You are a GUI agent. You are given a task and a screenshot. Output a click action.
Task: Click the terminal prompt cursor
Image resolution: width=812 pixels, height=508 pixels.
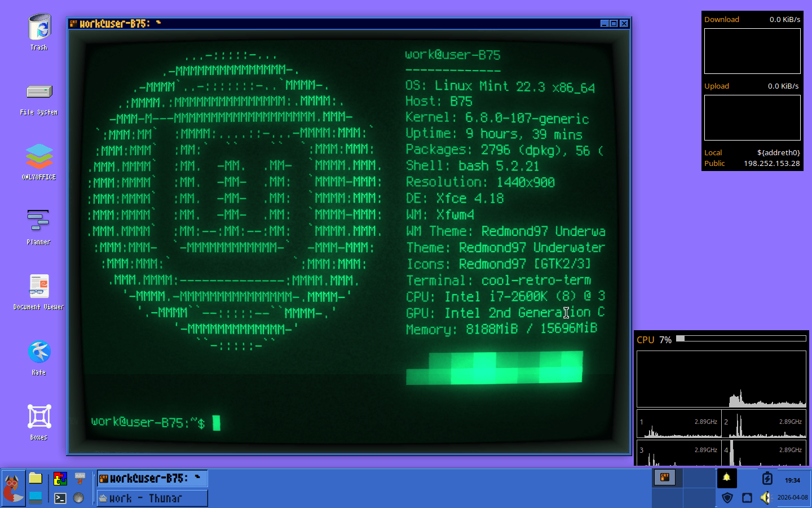pyautogui.click(x=216, y=423)
